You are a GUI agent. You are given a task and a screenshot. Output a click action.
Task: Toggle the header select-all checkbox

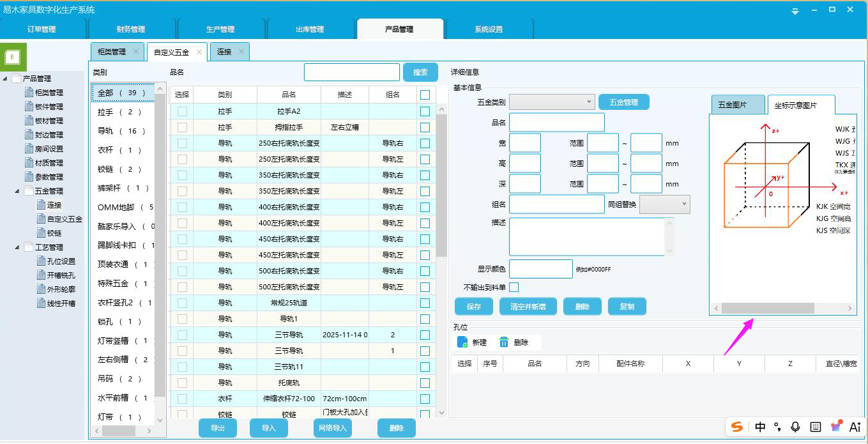[425, 95]
